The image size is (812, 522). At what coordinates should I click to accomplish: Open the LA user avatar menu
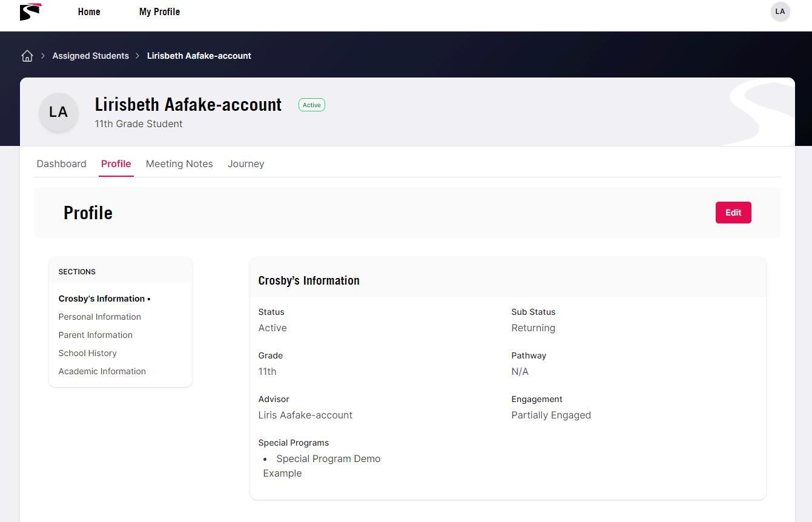point(780,12)
